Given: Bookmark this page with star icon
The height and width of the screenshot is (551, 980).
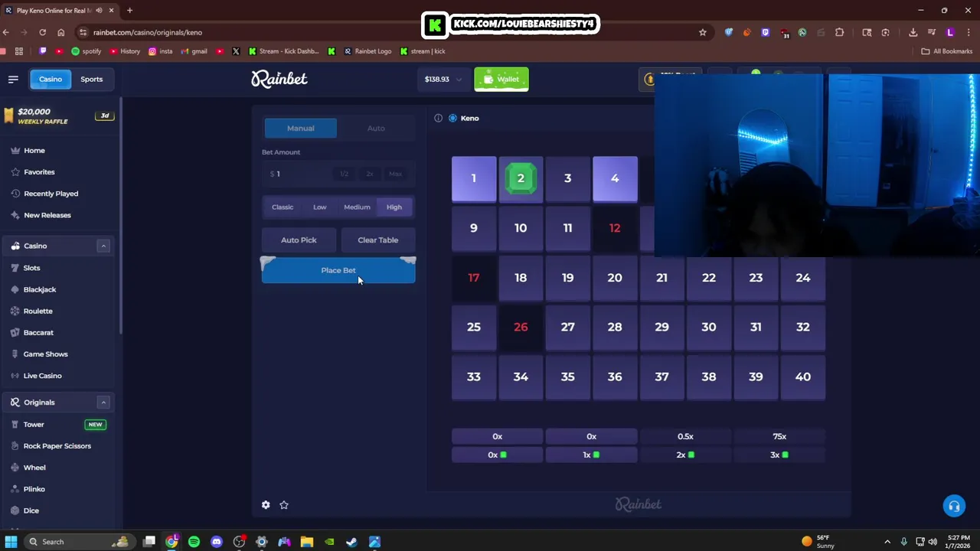Looking at the screenshot, I should coord(702,32).
